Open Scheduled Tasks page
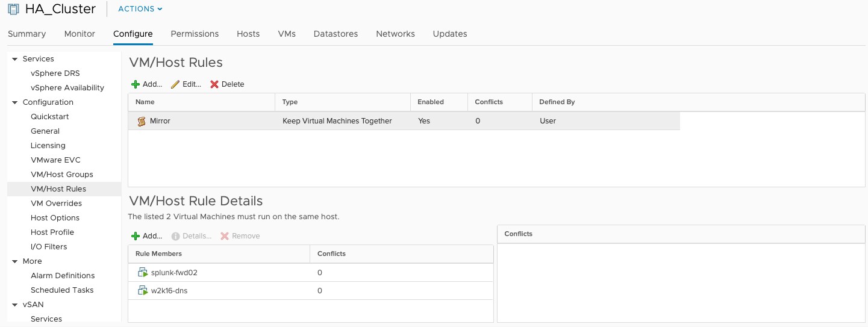 coord(62,290)
